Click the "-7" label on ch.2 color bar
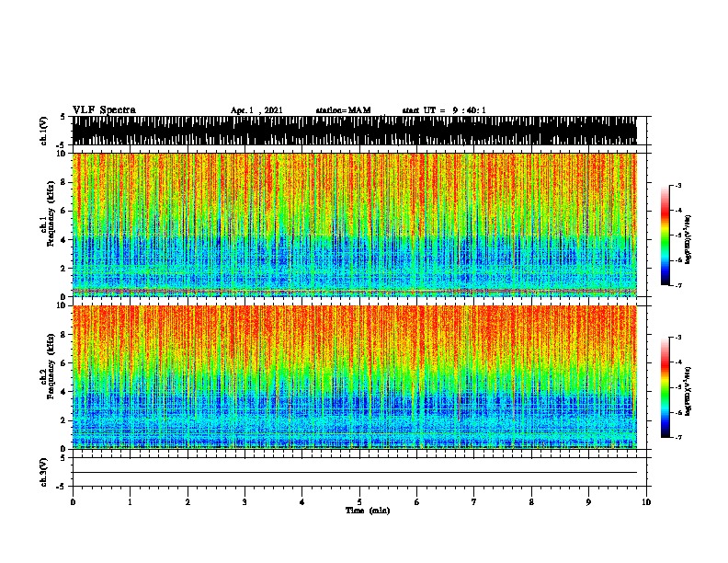Image resolution: width=728 pixels, height=563 pixels. (x=678, y=437)
